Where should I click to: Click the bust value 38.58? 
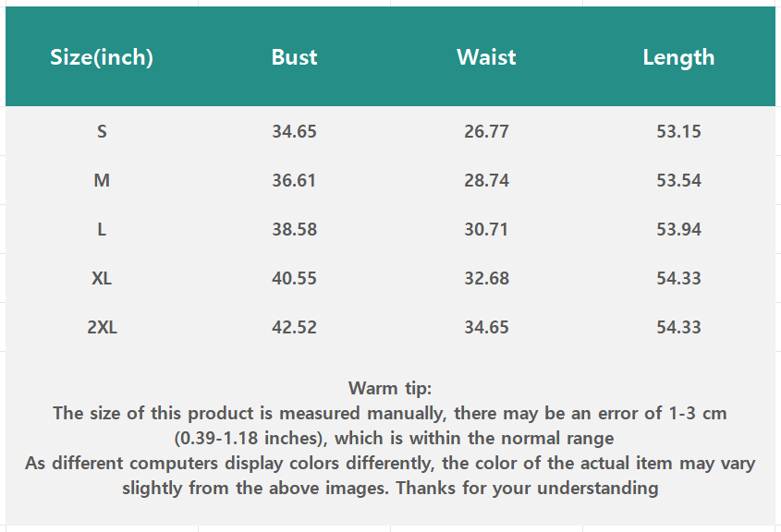click(x=294, y=229)
